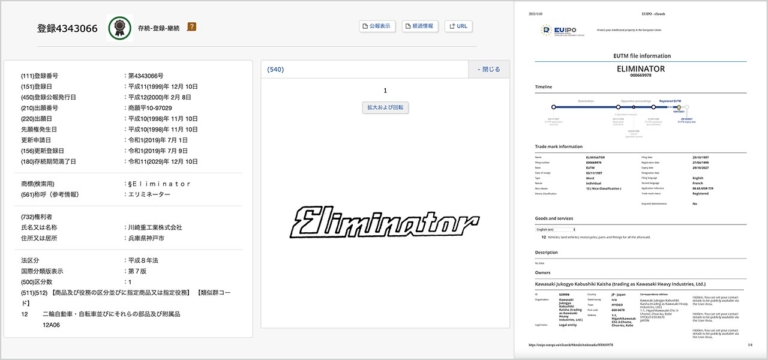This screenshot has width=768, height=360.
Task: Select application number 商願平10-97029
Action: (150, 108)
